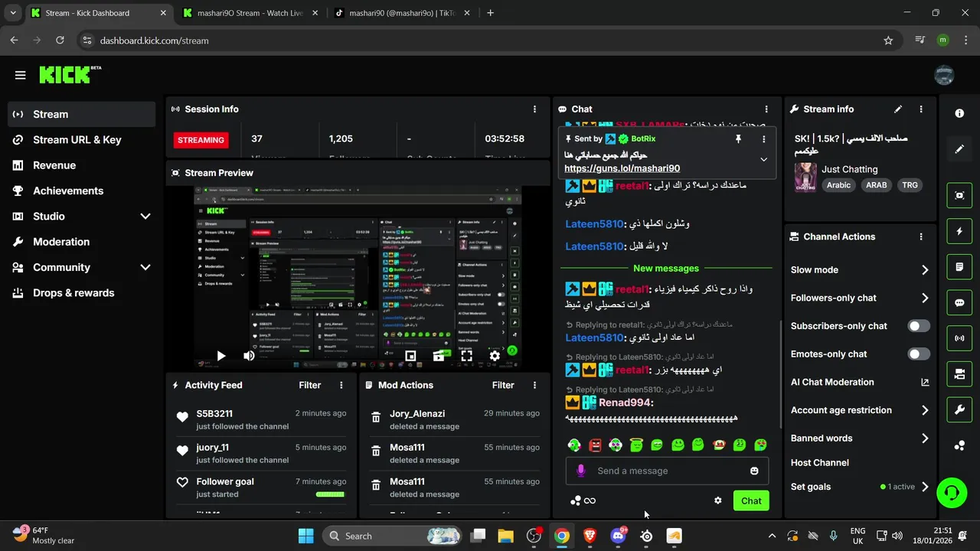Switch to mashari9O Stream browser tab
The width and height of the screenshot is (980, 551).
pyautogui.click(x=250, y=13)
